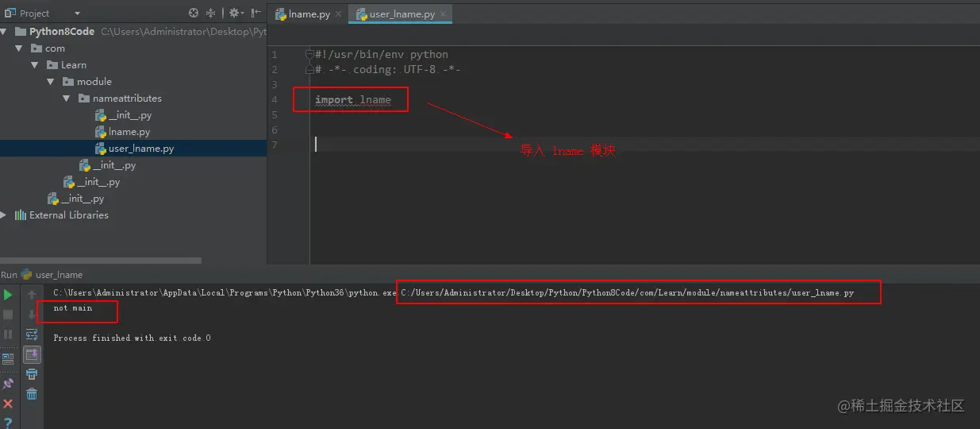Clear console with the trash can icon
Viewport: 980px width, 429px height.
(32, 394)
